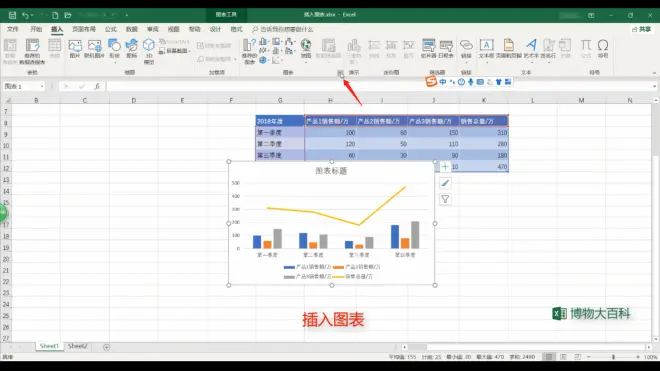Screen dimensions: 660x371
Task: Insert a 3D model
Action: pos(149,51)
